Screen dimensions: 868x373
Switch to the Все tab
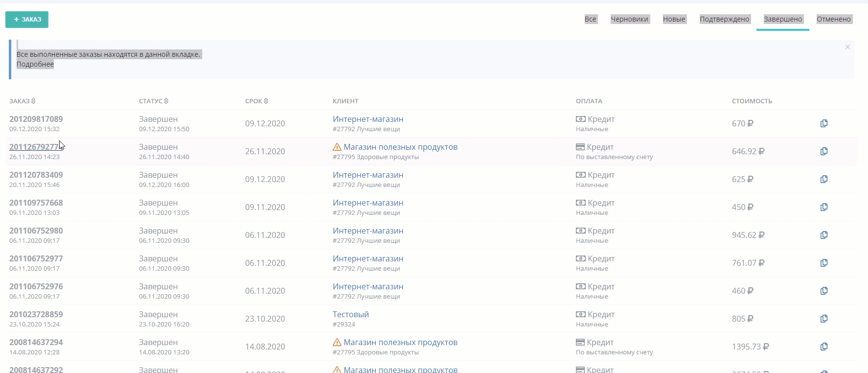(590, 19)
